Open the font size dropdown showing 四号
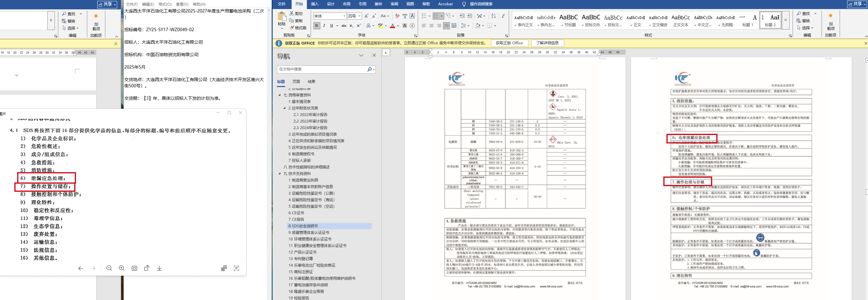 click(x=360, y=16)
